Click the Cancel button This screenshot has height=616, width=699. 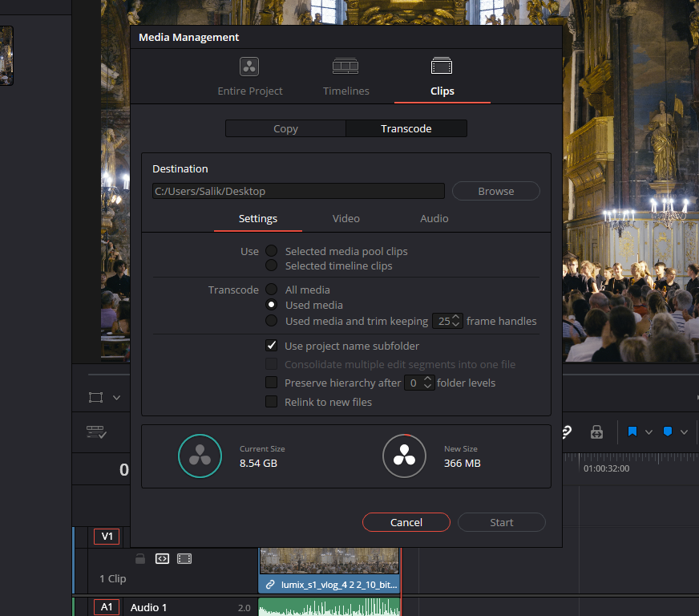coord(406,522)
